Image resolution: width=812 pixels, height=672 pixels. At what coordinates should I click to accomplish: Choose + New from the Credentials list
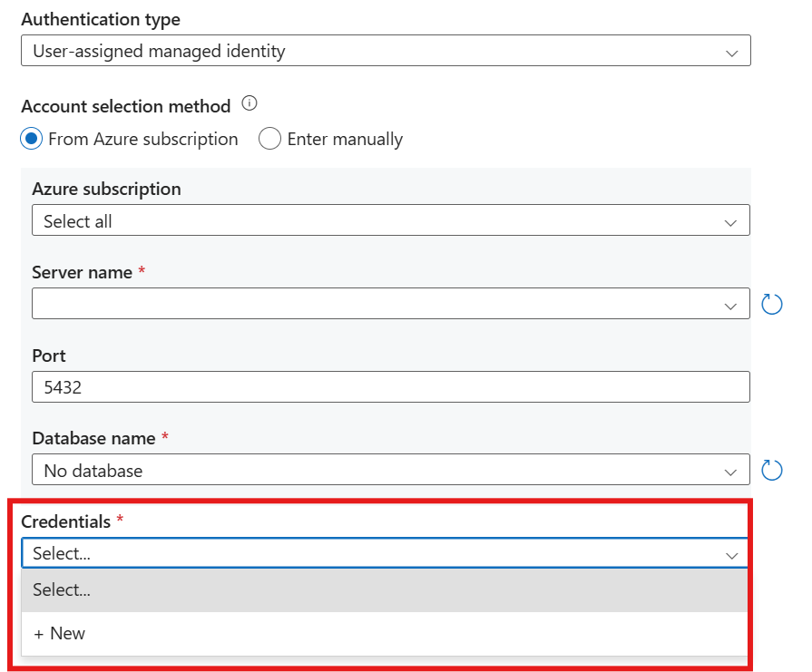(x=60, y=633)
